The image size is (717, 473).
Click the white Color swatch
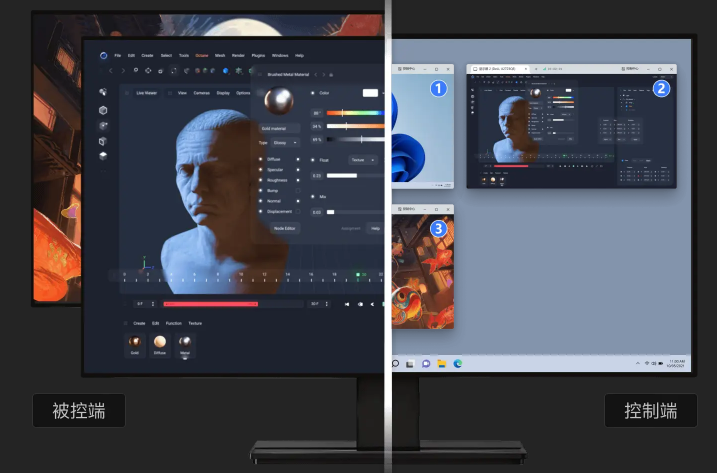(370, 93)
